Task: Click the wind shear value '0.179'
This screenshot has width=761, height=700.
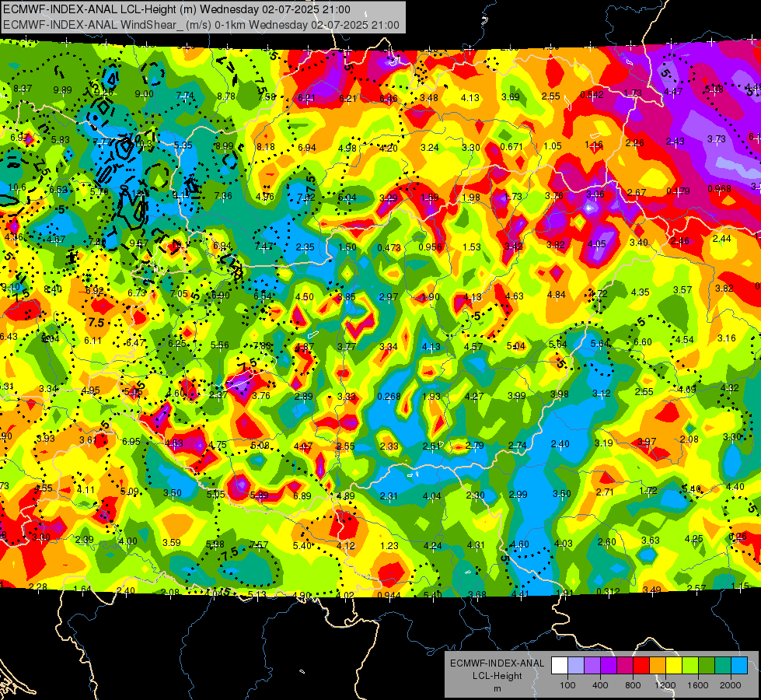Action: pos(678,191)
